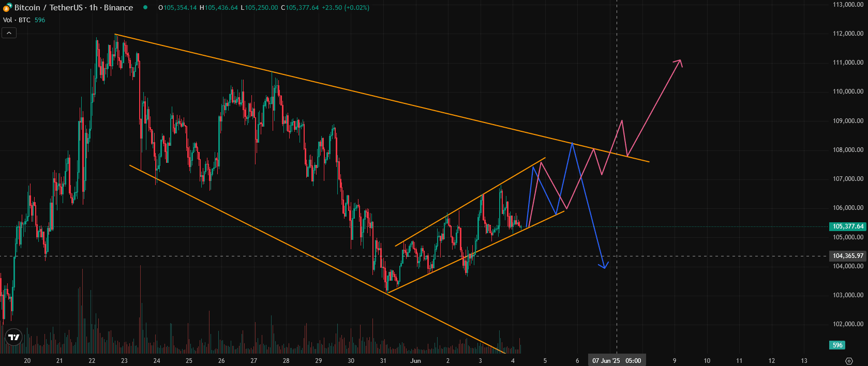Click the high price H105,436.64
Screen dimensions: 868x366
click(x=219, y=8)
